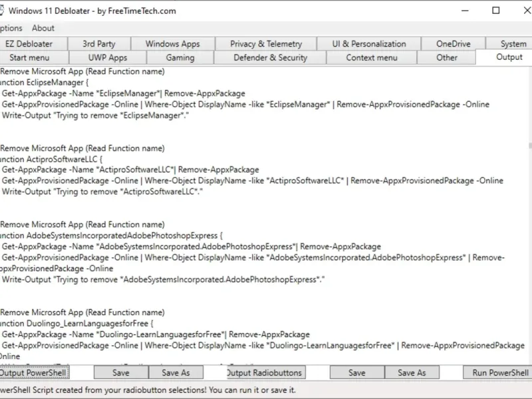Select Privacy & Telemetry tab
Image resolution: width=532 pixels, height=399 pixels.
click(x=265, y=44)
